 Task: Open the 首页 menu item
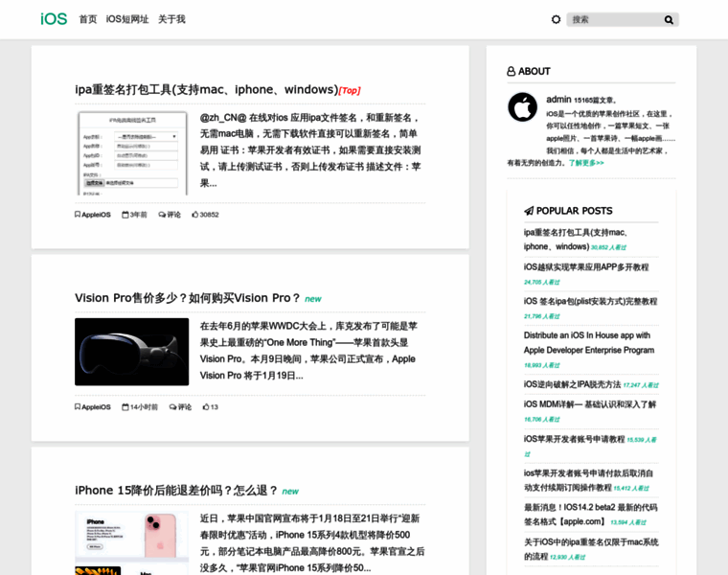88,19
